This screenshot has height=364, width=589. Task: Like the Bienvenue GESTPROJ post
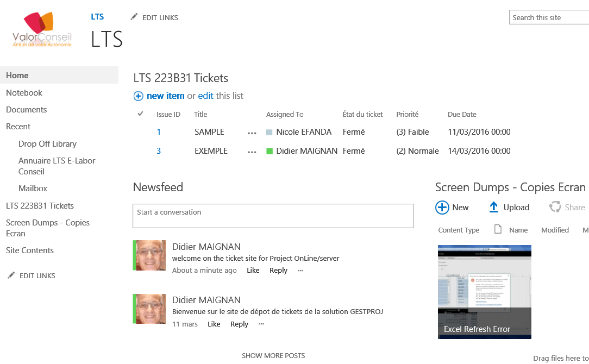214,324
